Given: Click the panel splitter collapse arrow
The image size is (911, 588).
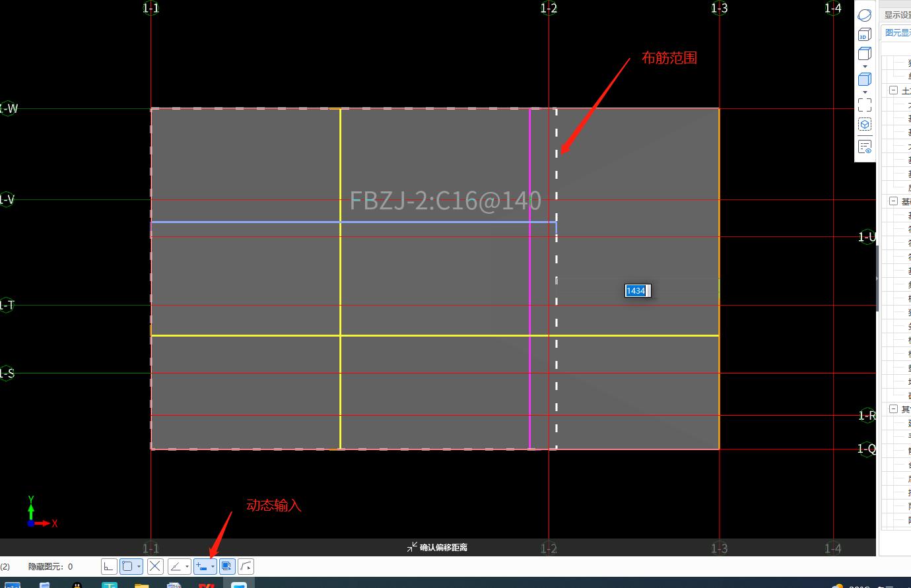Looking at the screenshot, I should (877, 278).
